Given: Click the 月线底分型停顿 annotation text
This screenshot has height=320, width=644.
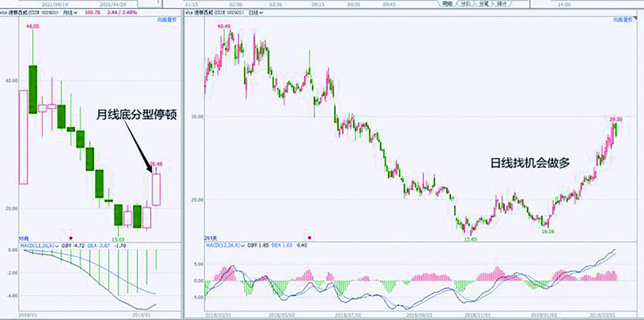Looking at the screenshot, I should (137, 114).
